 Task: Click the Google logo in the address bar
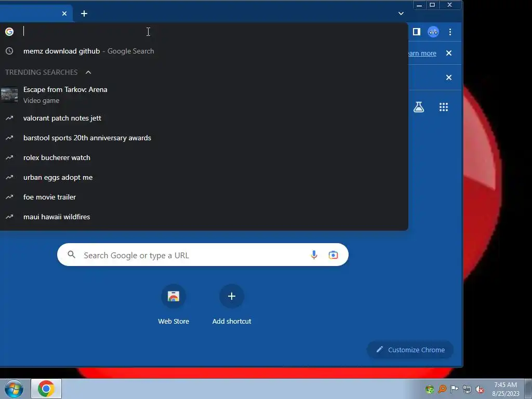[x=9, y=32]
